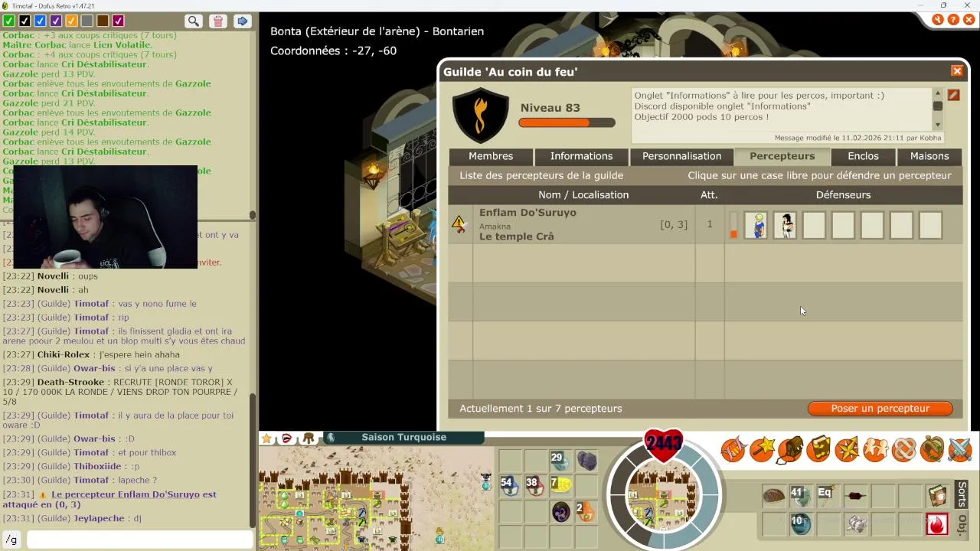Image resolution: width=980 pixels, height=551 pixels.
Task: Click player name Chiki-Rolex in chat
Action: tap(64, 354)
